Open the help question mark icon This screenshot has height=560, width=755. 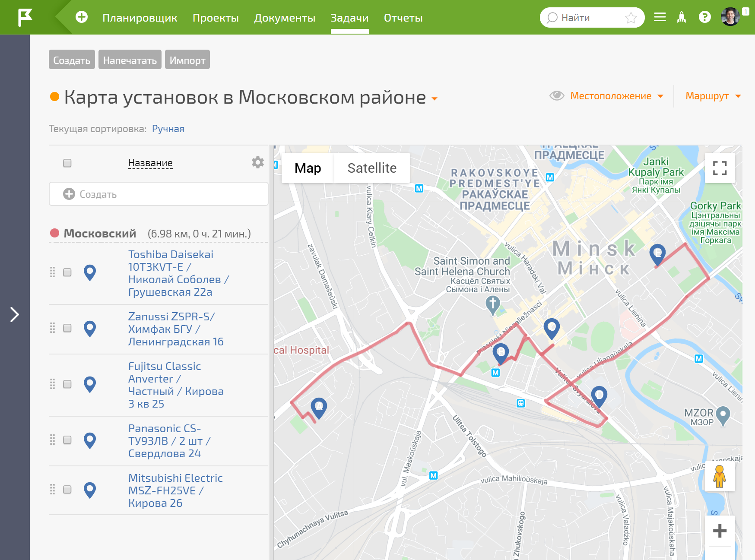704,17
